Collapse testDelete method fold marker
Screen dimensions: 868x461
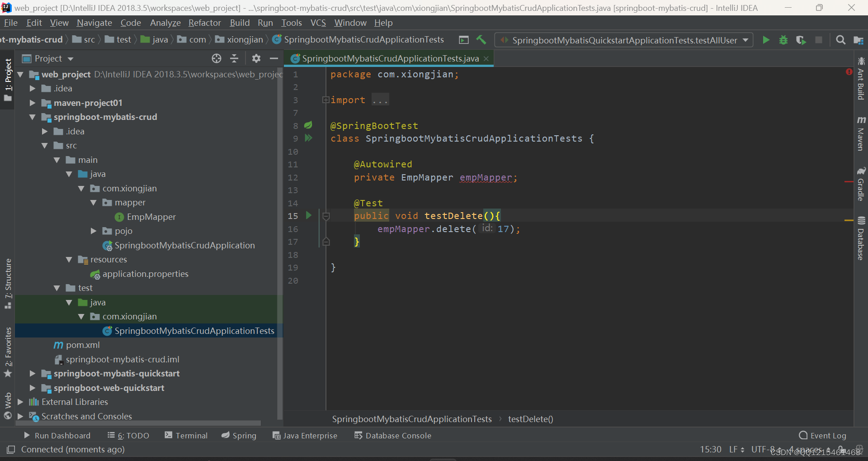coord(326,216)
